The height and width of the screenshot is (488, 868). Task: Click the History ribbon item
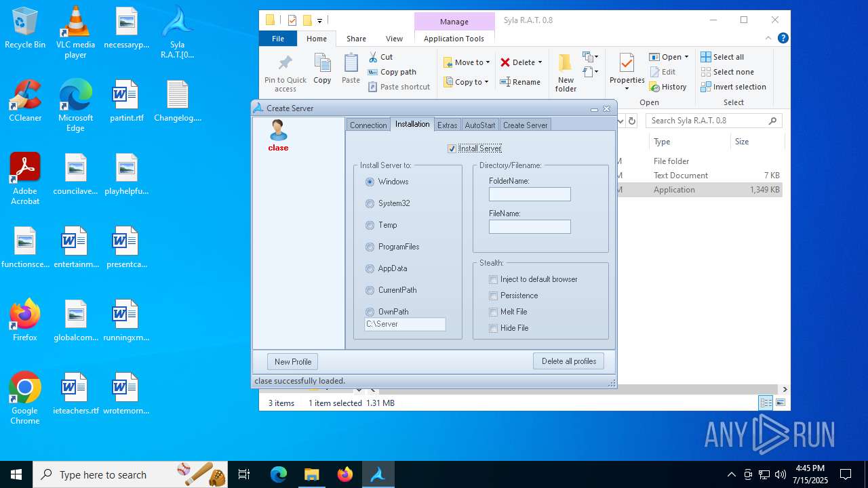click(x=668, y=87)
